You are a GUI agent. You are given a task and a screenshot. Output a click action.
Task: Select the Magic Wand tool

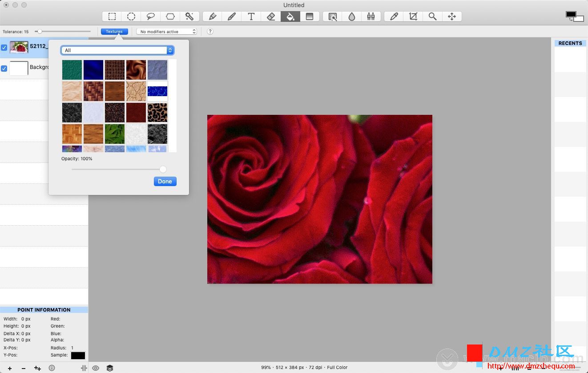[x=189, y=16]
